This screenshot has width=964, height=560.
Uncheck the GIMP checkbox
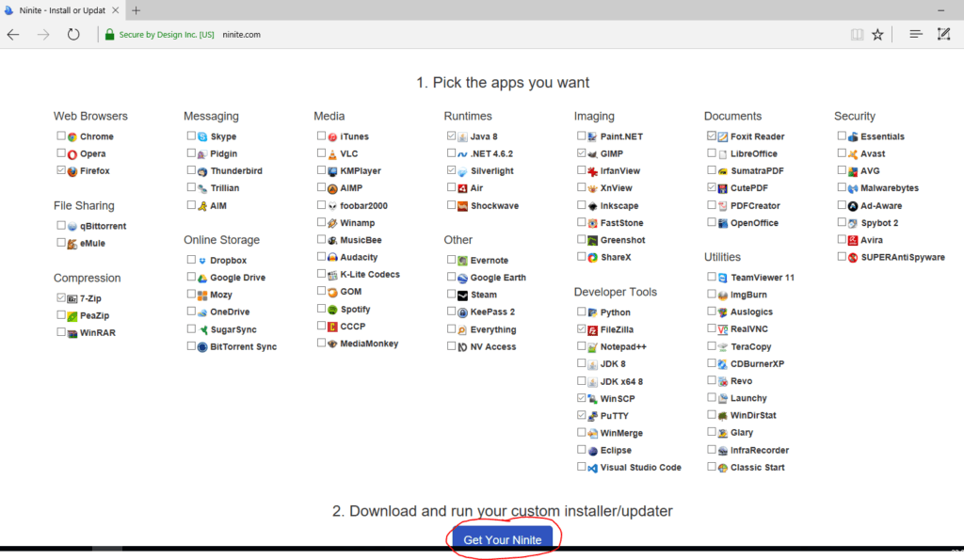(582, 153)
